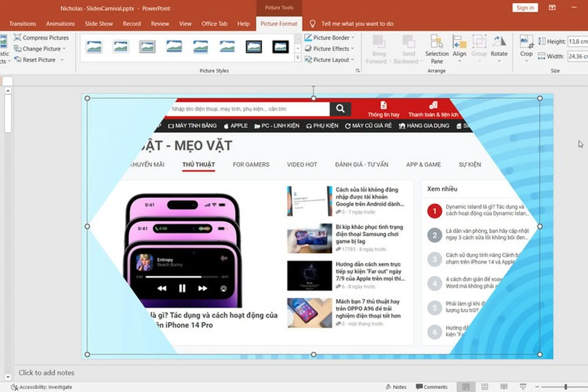
Task: Click Tell me what you want to do
Action: (x=357, y=24)
